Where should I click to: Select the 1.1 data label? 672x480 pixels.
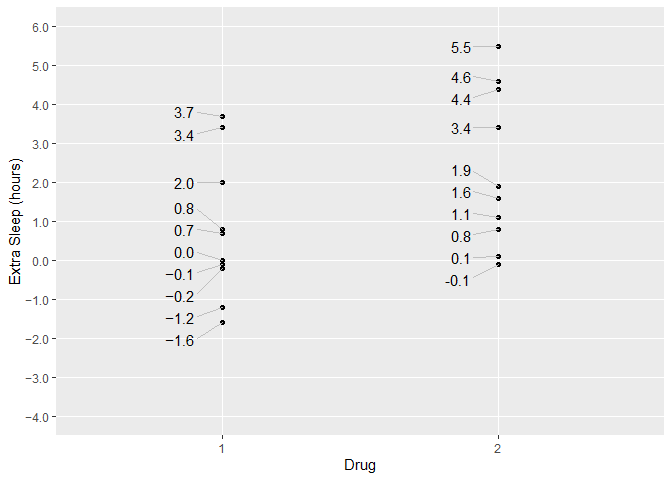tap(460, 215)
